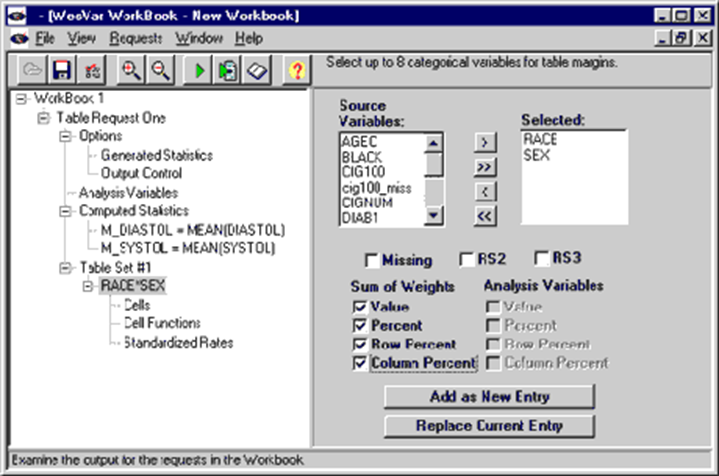Click the eye icon beside File menu
The width and height of the screenshot is (719, 476).
[x=19, y=38]
